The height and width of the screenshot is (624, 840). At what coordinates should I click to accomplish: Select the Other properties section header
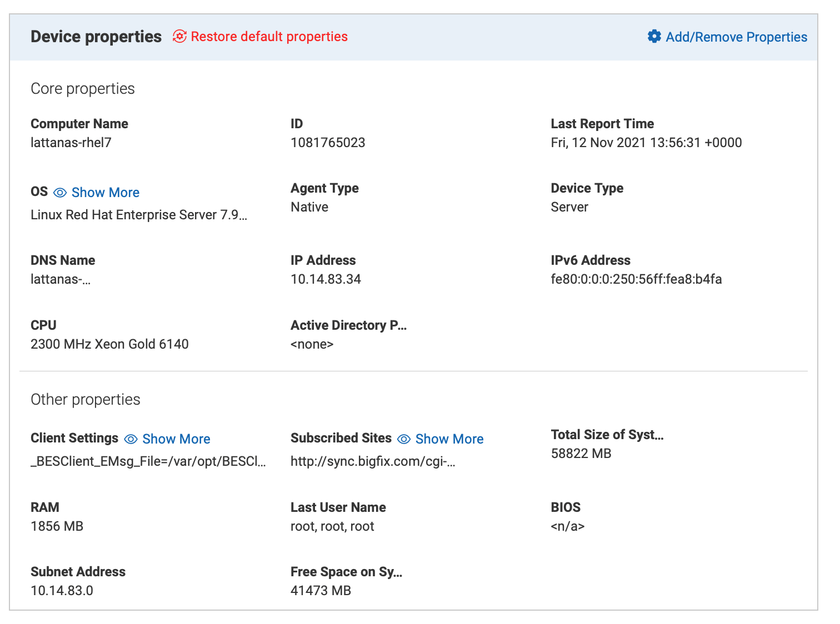point(86,399)
